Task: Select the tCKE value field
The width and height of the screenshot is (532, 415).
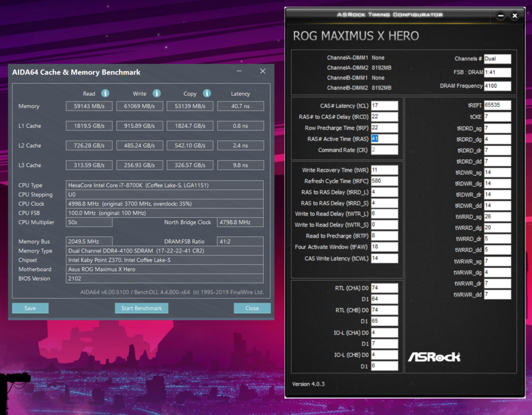Action: pyautogui.click(x=497, y=116)
